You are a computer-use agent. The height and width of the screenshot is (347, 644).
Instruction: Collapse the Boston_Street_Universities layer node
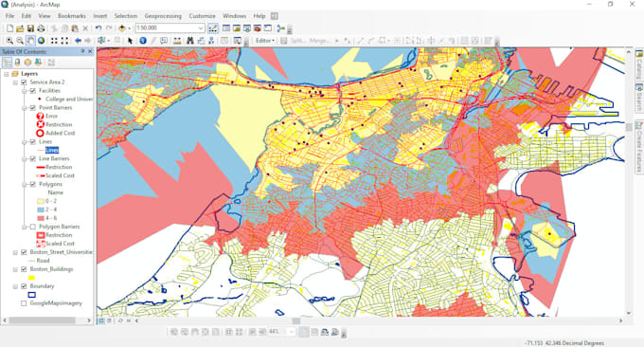tap(15, 252)
